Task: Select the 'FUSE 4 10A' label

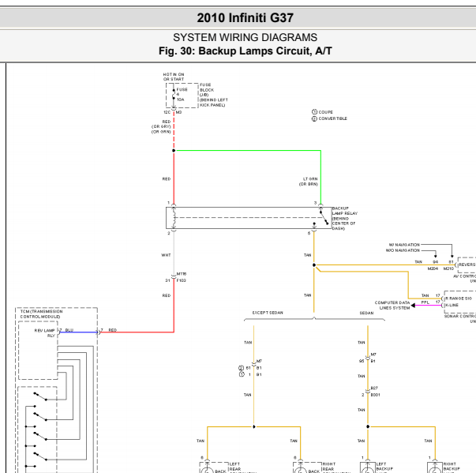Action: point(182,95)
